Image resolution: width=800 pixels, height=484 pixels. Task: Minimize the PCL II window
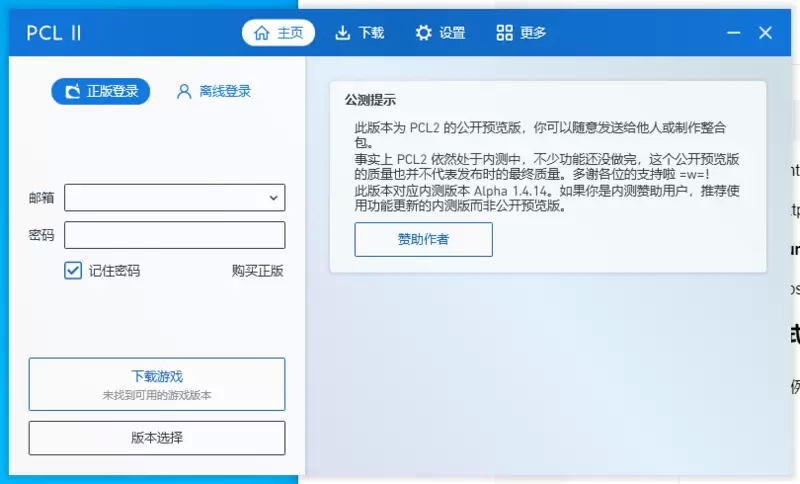click(734, 33)
